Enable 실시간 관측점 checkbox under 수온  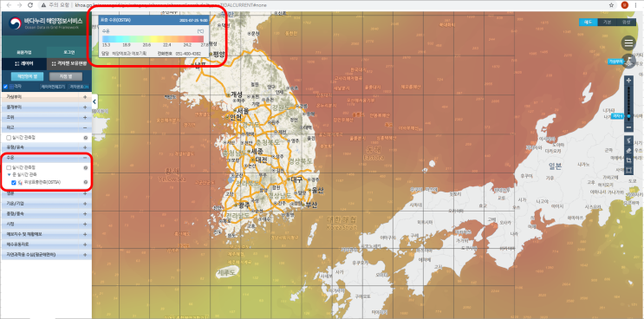pyautogui.click(x=9, y=168)
